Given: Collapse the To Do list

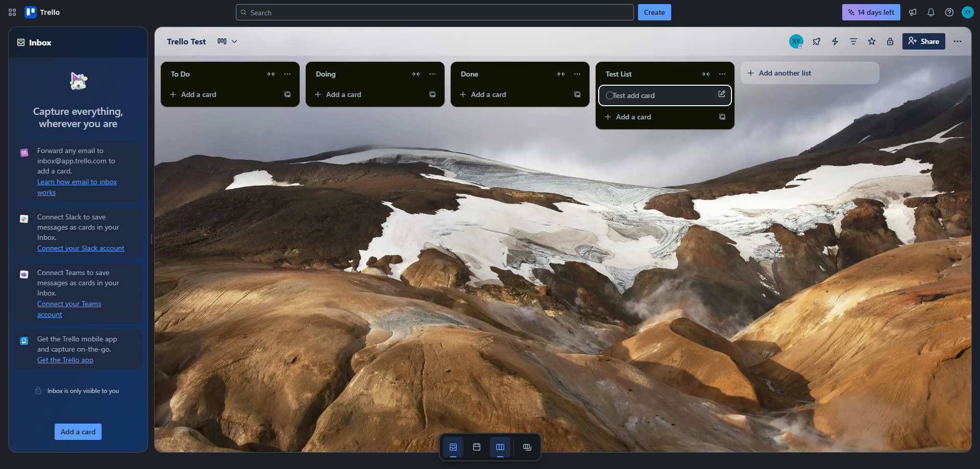Looking at the screenshot, I should pos(271,74).
